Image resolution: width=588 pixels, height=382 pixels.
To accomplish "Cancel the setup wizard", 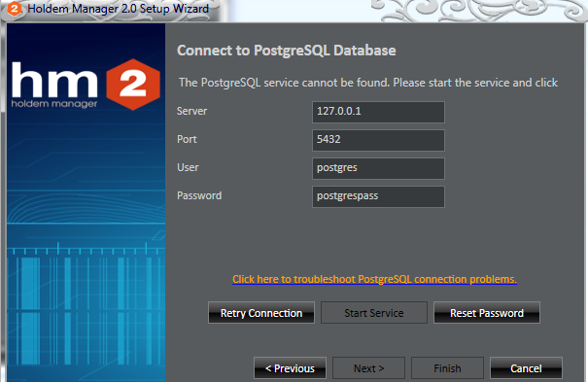I will 526,368.
